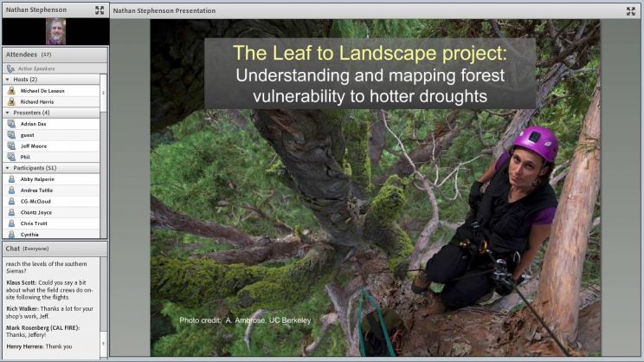
Task: Click presenter icon beside Jeff Moore
Action: tap(11, 145)
